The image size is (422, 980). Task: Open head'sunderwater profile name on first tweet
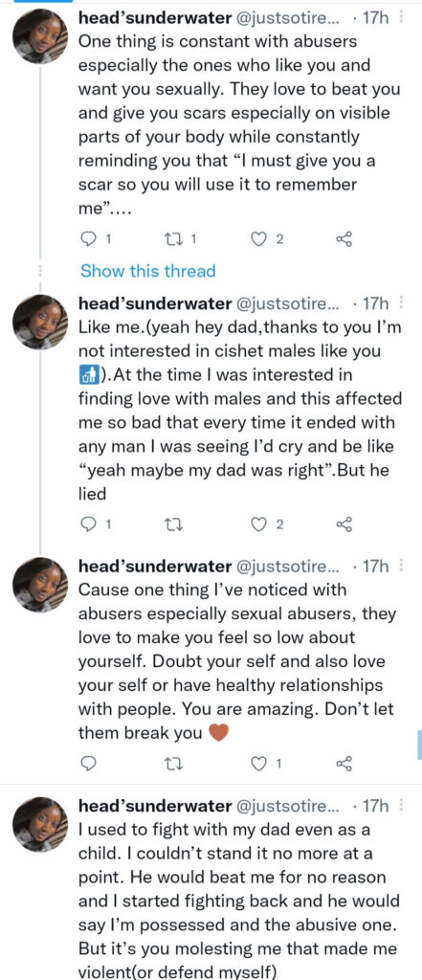[154, 18]
